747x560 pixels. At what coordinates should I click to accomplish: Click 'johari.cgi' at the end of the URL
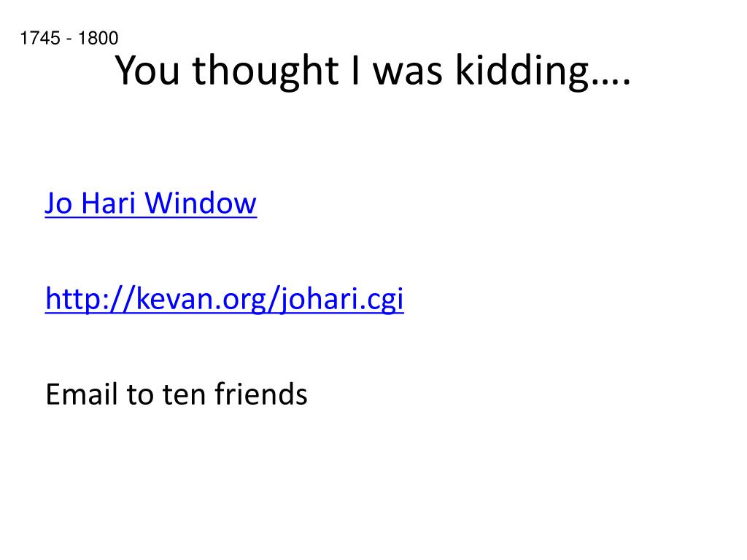click(x=341, y=300)
